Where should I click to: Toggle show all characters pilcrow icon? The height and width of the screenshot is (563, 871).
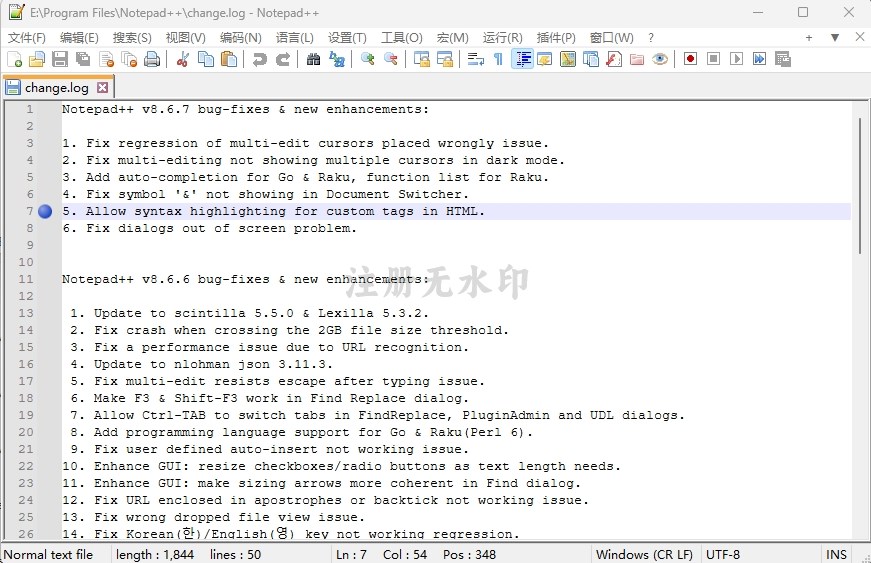[x=498, y=59]
